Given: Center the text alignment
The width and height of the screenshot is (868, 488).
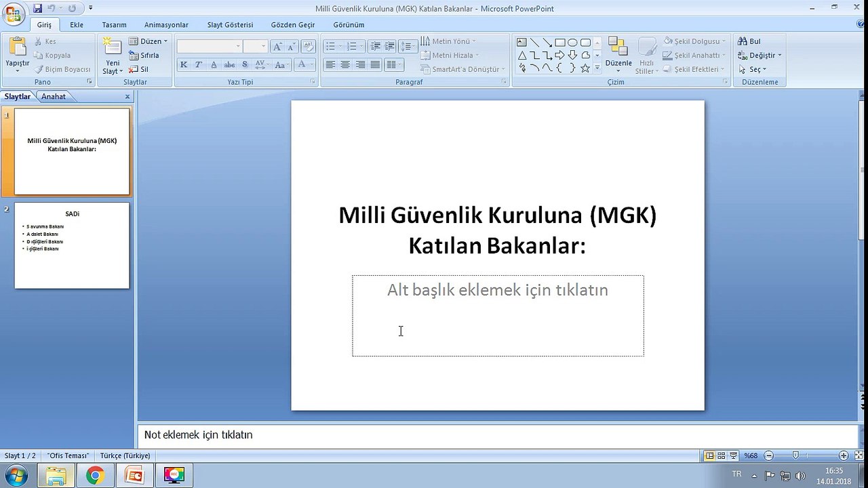Looking at the screenshot, I should (345, 64).
